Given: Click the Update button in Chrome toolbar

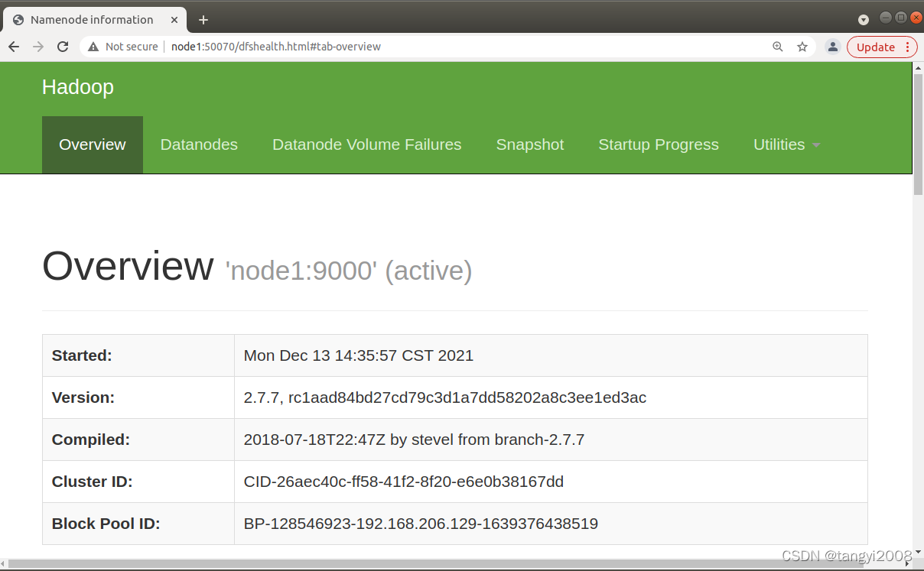Looking at the screenshot, I should point(876,47).
